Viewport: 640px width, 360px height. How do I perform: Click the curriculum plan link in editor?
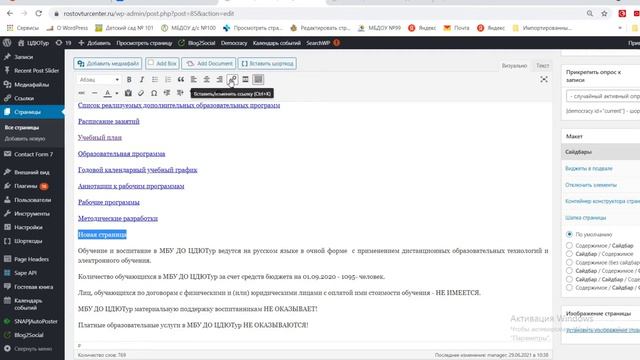[100, 138]
